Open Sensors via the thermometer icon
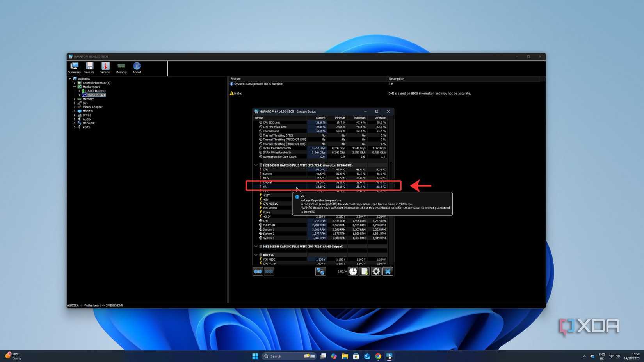This screenshot has height=362, width=644. click(x=105, y=67)
